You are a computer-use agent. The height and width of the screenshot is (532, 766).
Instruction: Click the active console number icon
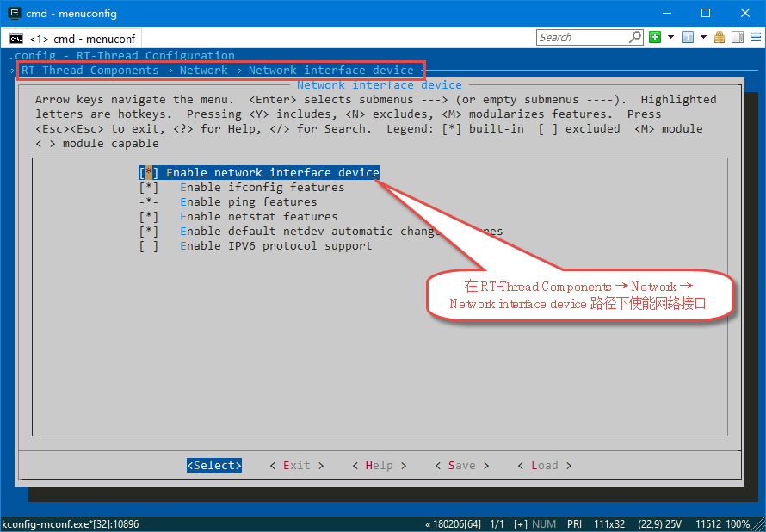688,38
